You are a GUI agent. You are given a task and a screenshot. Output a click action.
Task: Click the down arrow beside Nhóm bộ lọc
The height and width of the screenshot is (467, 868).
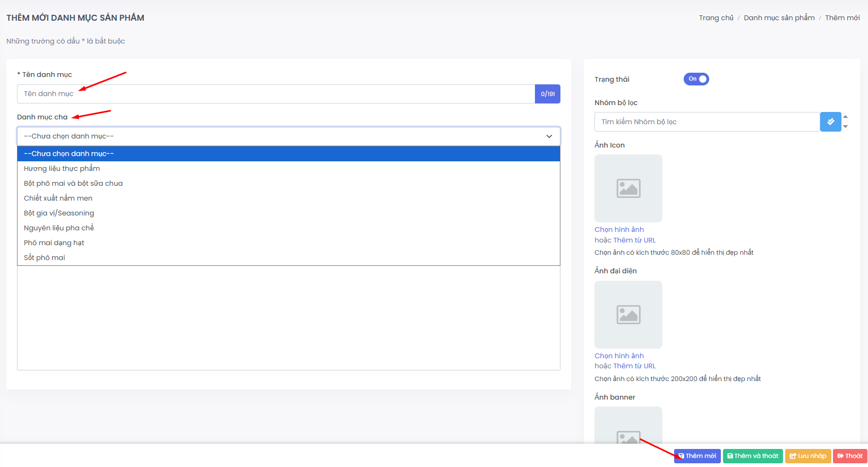coord(845,127)
